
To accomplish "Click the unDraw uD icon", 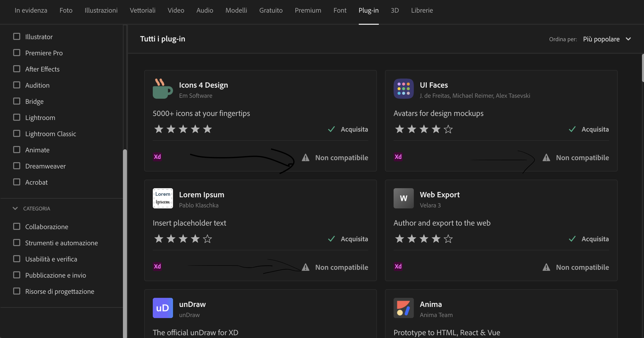I will (163, 308).
